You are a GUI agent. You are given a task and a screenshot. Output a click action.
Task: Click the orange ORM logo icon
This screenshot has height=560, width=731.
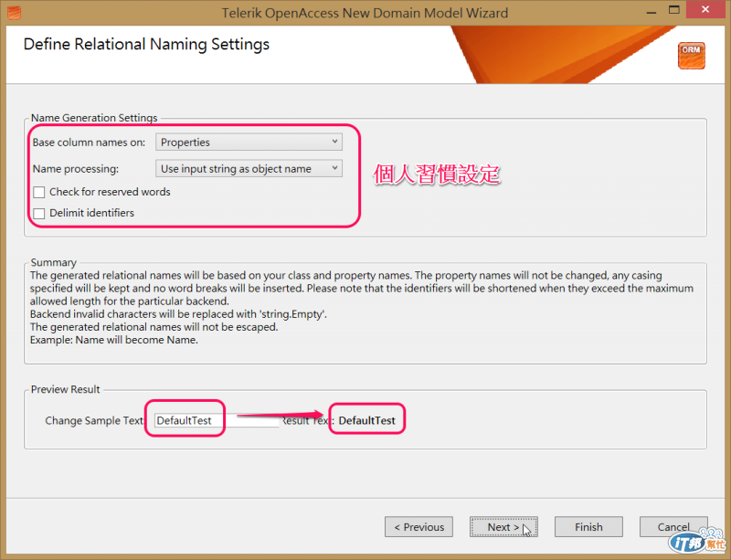(x=692, y=56)
